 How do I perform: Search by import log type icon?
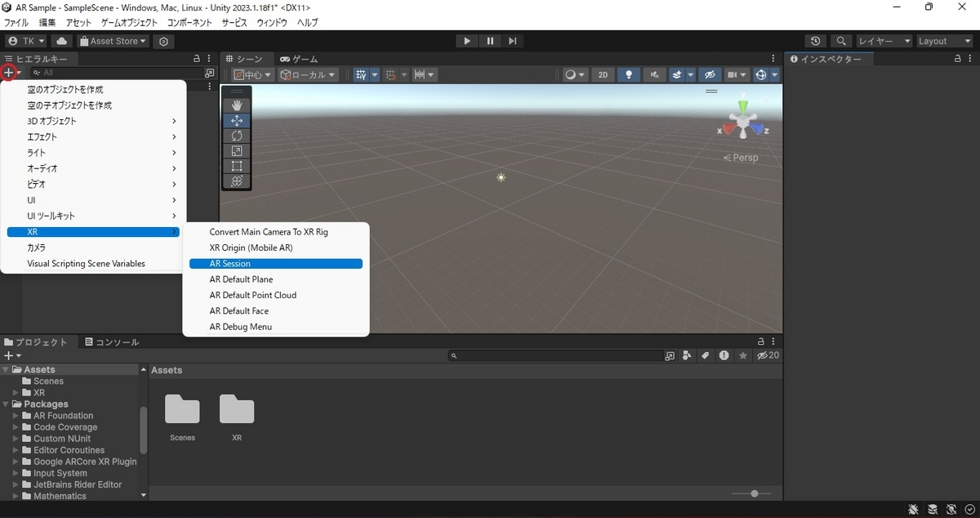pyautogui.click(x=724, y=356)
